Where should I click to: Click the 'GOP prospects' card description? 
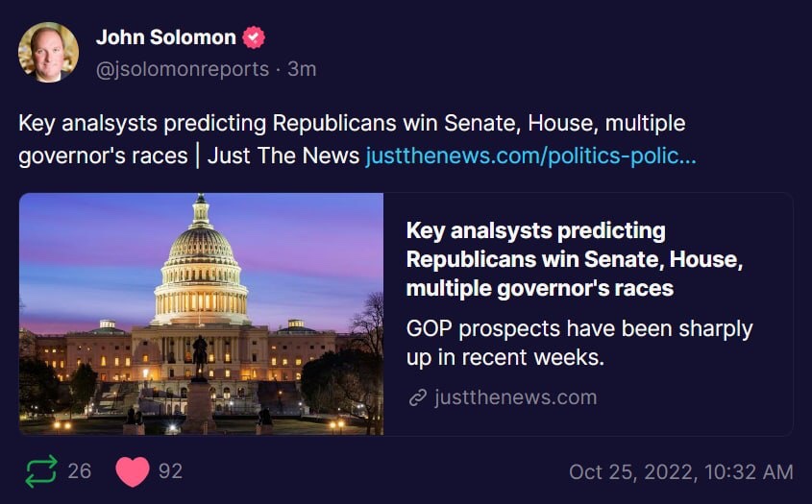point(578,343)
